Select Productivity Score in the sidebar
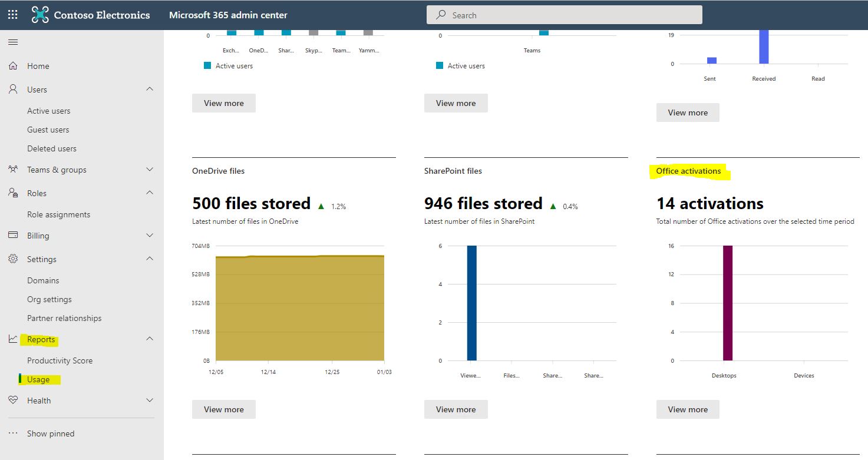The image size is (868, 460). click(x=60, y=360)
